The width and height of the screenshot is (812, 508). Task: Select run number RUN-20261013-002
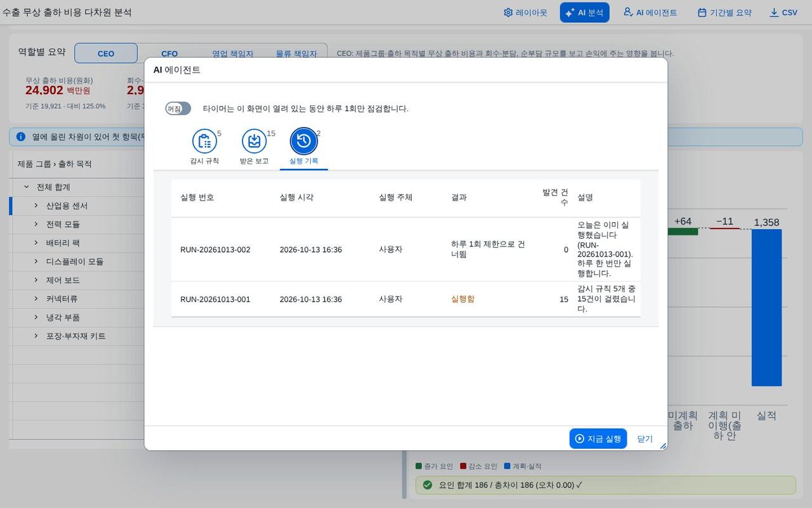[x=215, y=250]
